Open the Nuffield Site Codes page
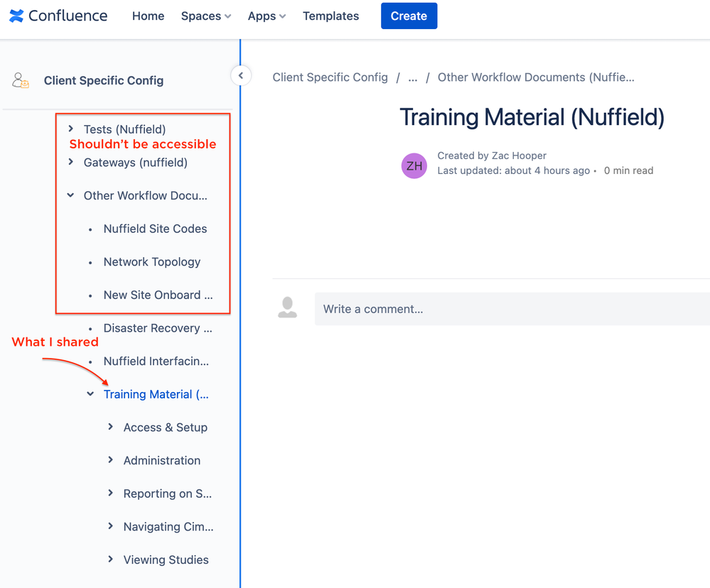Image resolution: width=710 pixels, height=588 pixels. coord(156,229)
